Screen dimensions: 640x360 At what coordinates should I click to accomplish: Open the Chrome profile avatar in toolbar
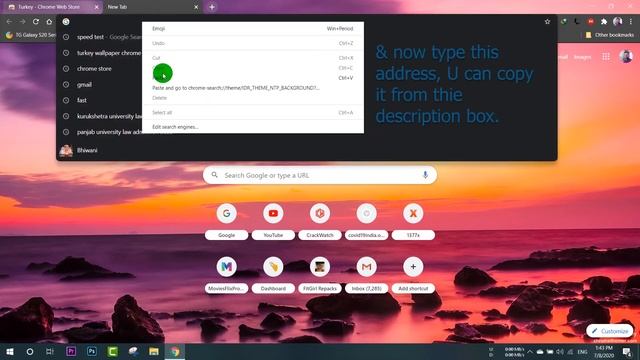618,22
